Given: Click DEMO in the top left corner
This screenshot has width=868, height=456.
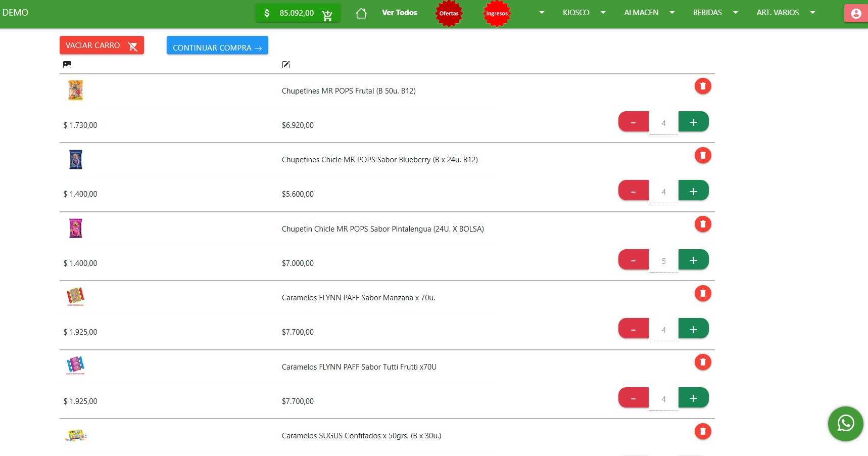Looking at the screenshot, I should [x=15, y=12].
